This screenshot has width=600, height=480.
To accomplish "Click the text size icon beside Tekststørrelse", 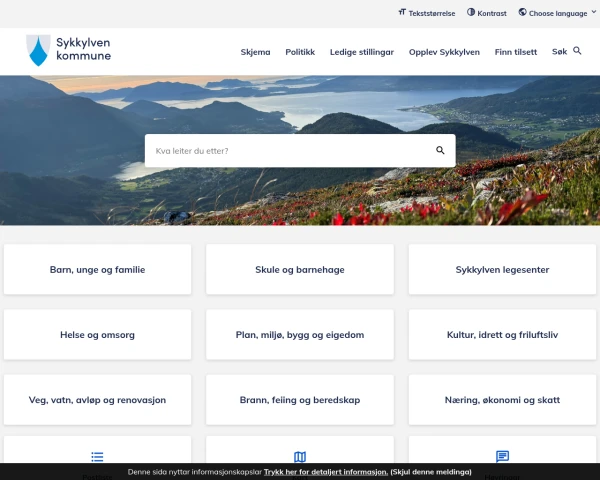I will [x=402, y=13].
